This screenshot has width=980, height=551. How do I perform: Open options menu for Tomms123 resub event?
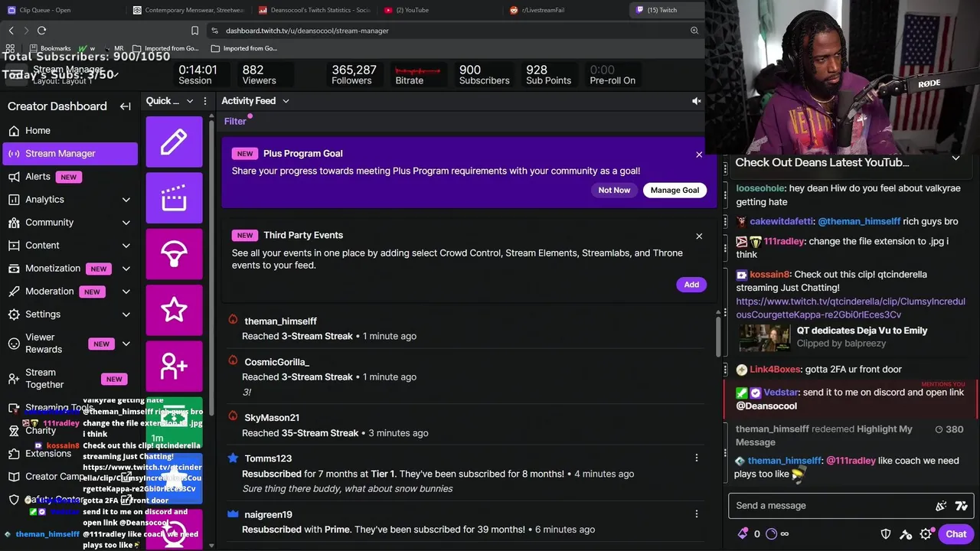[x=696, y=458]
